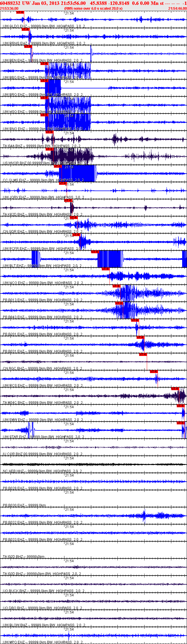Click the pick marker on the UW HSO trace
This screenshot has width=187, height=644.
pos(44,98)
